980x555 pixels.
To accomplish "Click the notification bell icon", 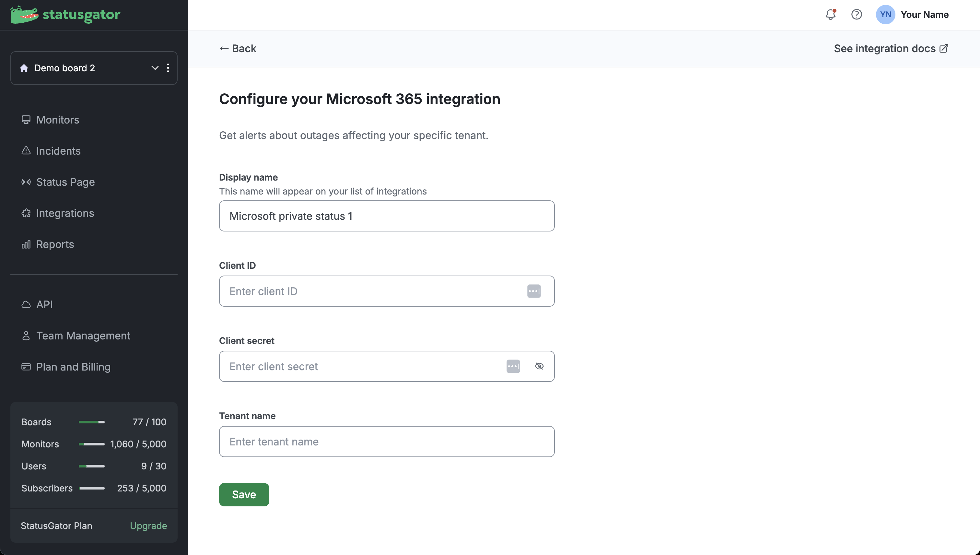I will pos(830,15).
